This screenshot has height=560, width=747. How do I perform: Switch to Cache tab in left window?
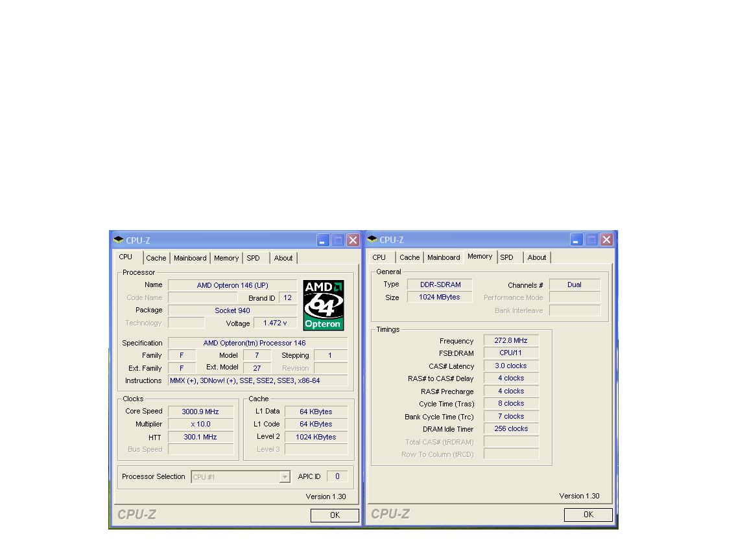pyautogui.click(x=156, y=258)
